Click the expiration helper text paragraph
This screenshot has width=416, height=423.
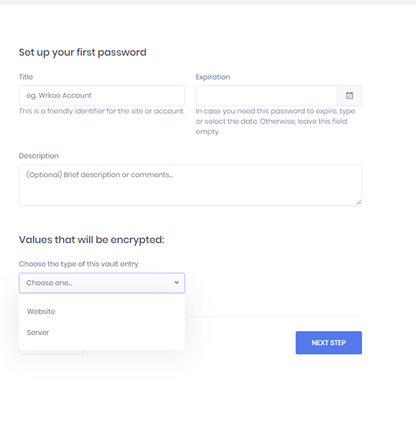[275, 121]
